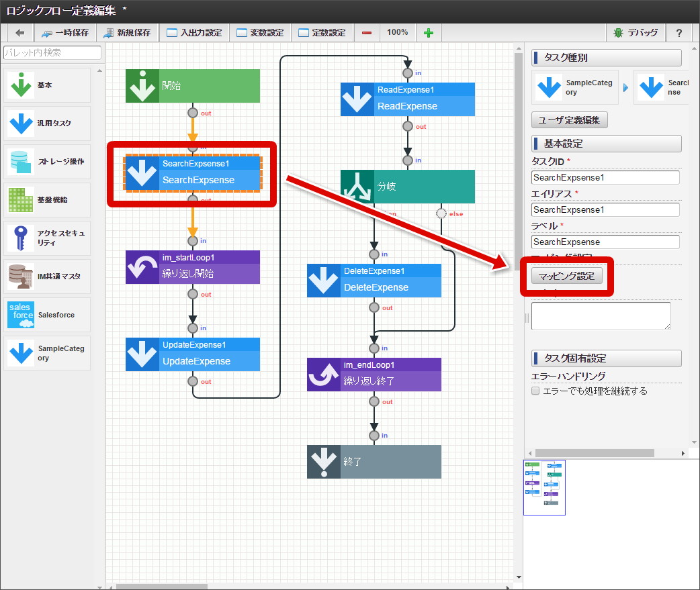Screen dimensions: 700x590
Task: Open the IM共通マスタ palette category
Action: pyautogui.click(x=47, y=277)
